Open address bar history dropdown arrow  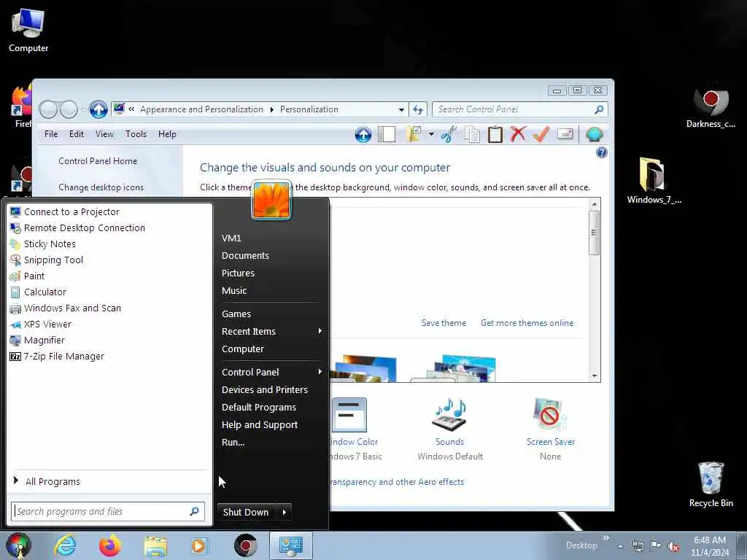(x=402, y=109)
